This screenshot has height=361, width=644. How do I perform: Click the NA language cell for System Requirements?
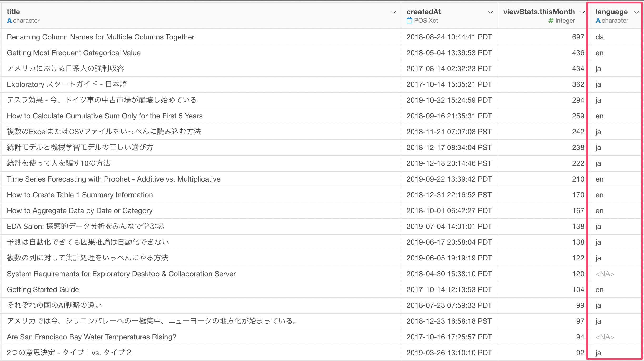pos(605,274)
